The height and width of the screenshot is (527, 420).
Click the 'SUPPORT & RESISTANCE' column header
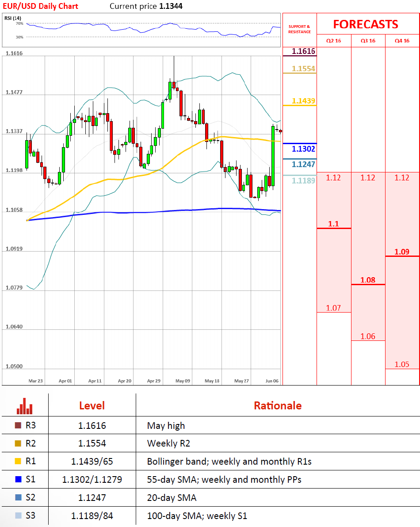tap(299, 29)
